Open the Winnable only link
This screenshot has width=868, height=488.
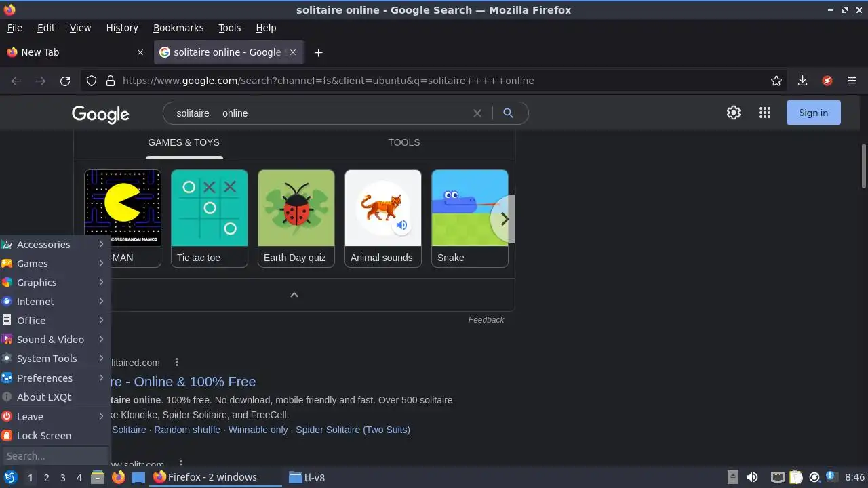[x=258, y=430]
